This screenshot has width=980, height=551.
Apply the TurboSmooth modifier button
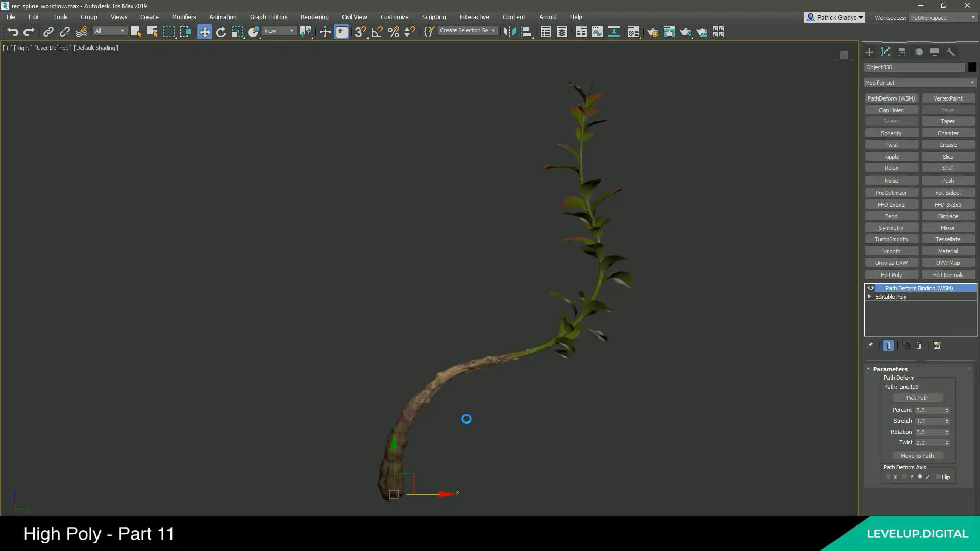click(891, 239)
